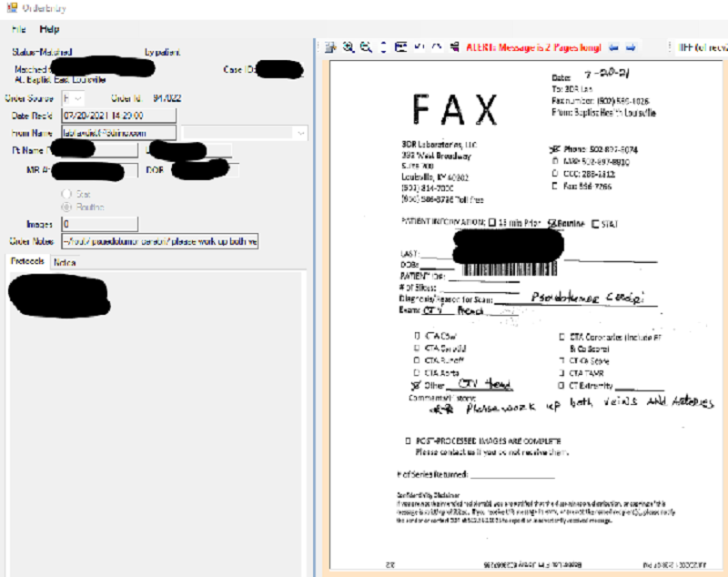This screenshot has height=577, width=728.
Task: Open the File menu
Action: tap(19, 29)
